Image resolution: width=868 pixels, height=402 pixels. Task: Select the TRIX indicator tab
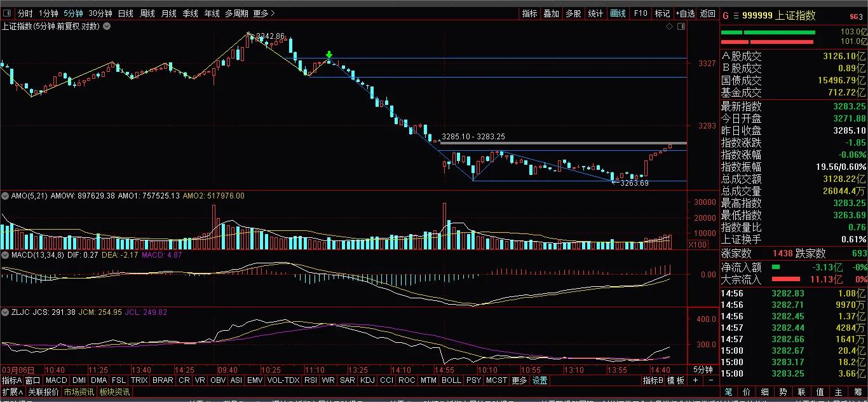[x=139, y=380]
